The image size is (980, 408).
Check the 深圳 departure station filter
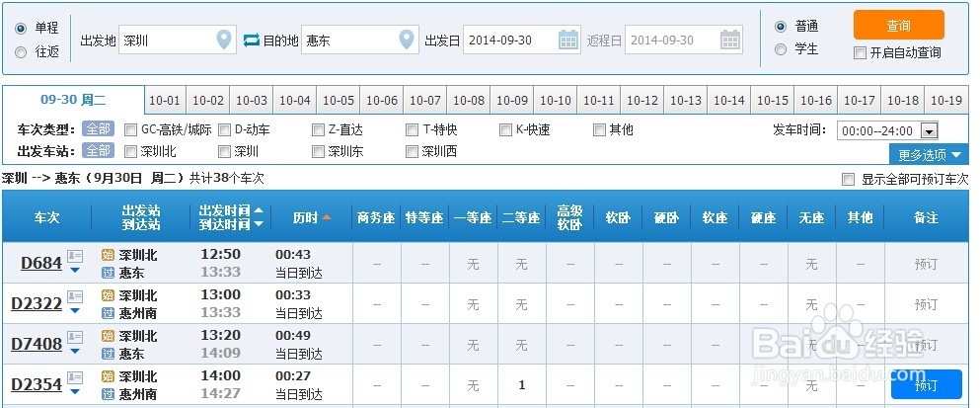(x=224, y=151)
